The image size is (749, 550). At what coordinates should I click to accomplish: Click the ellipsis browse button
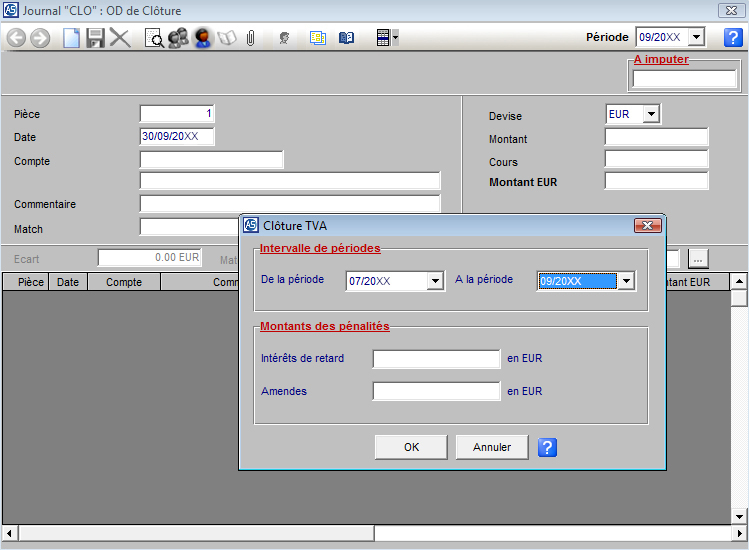tap(698, 258)
